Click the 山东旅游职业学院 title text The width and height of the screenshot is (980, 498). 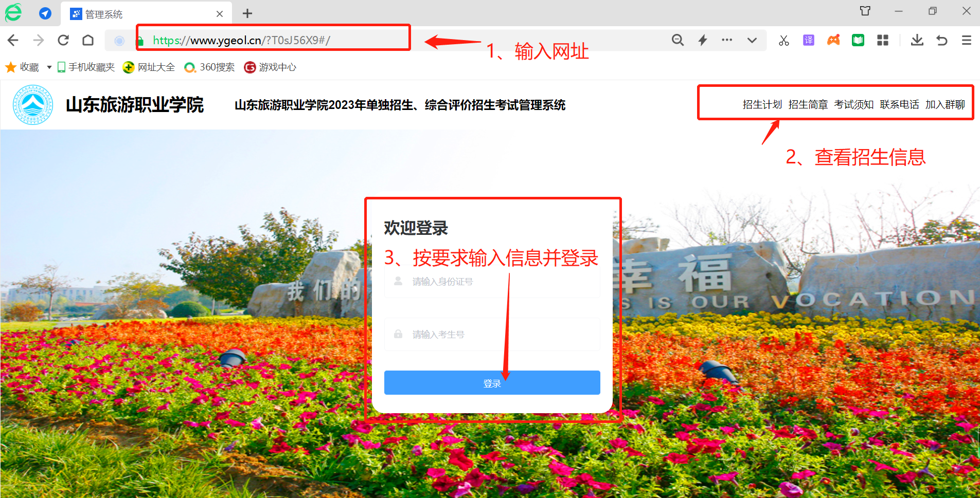(135, 105)
